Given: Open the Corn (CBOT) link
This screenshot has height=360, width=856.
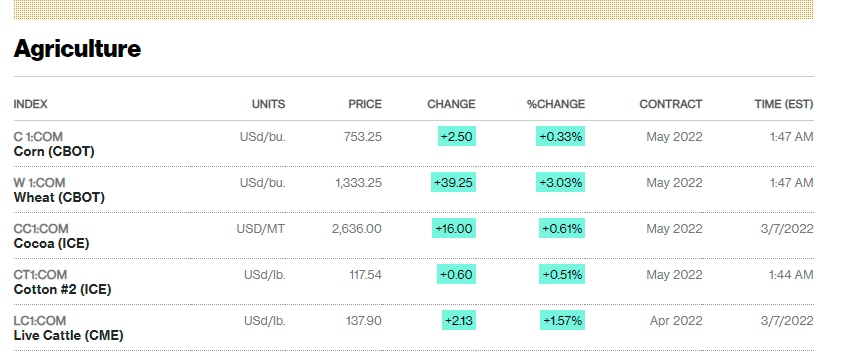Looking at the screenshot, I should pyautogui.click(x=54, y=151).
